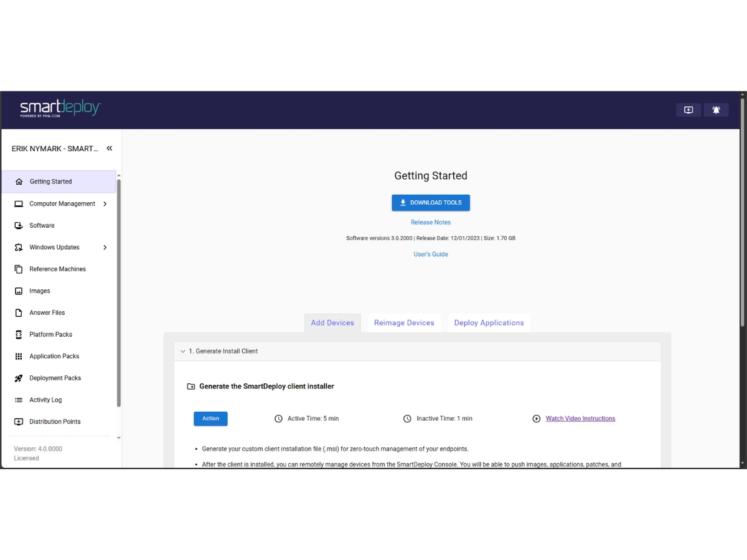Click the SmartDeploy logo
Screen dimensions: 747x560
pyautogui.click(x=60, y=108)
